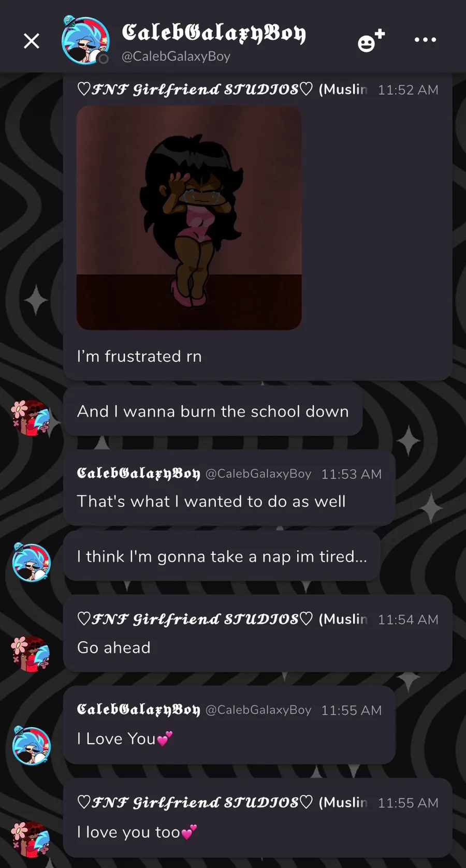Open the three-dot more options menu
This screenshot has width=466, height=868.
click(x=425, y=40)
